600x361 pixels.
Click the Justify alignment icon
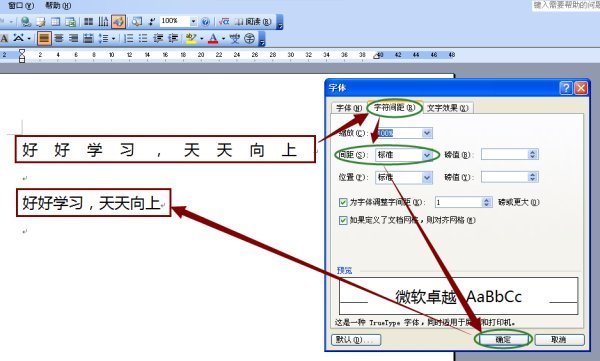click(44, 38)
